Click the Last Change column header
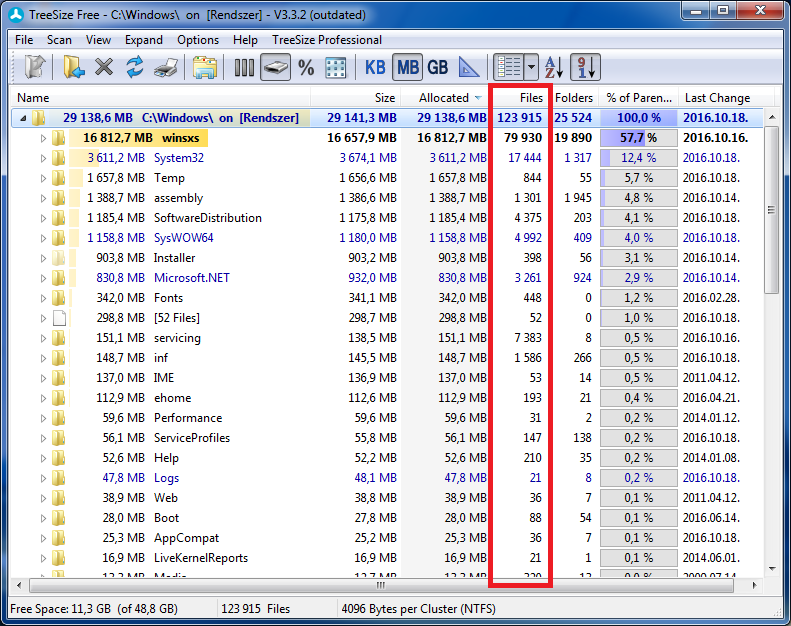791x626 pixels. (726, 98)
